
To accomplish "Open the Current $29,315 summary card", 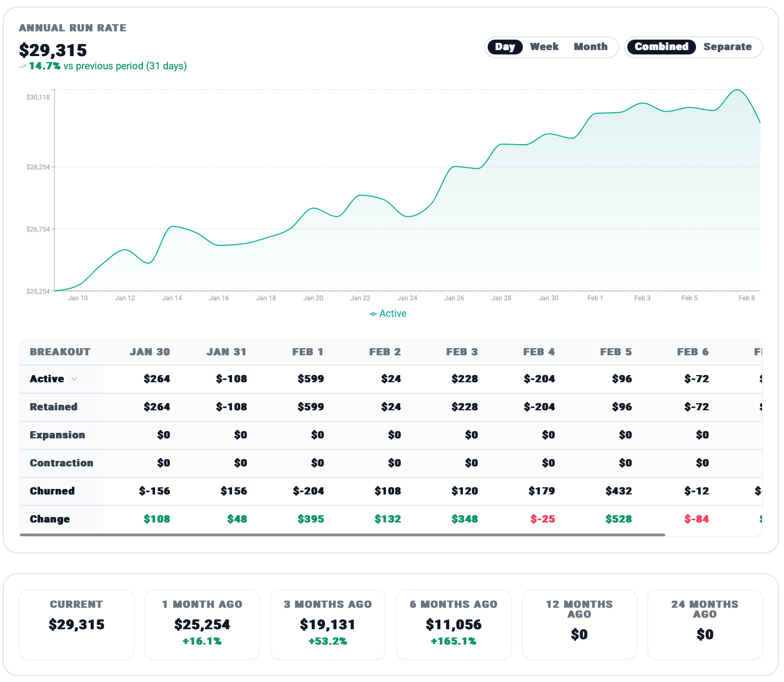I will [x=76, y=624].
